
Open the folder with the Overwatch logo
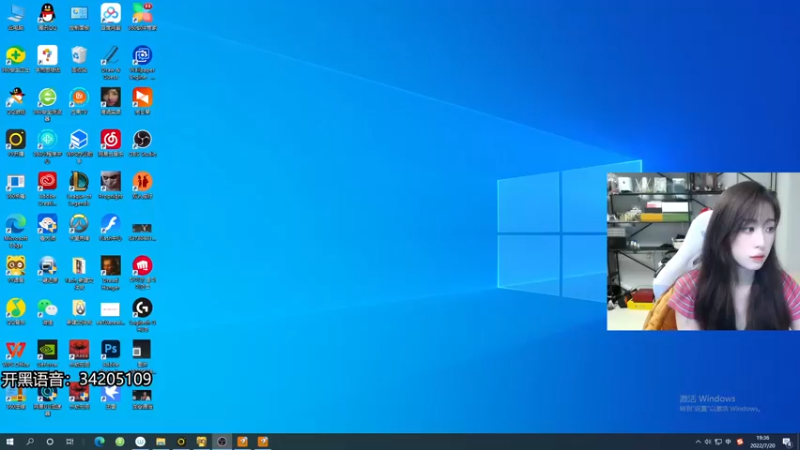[79, 312]
